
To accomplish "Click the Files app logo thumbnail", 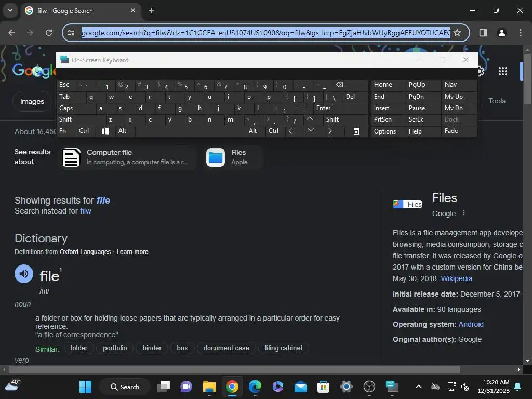I will click(407, 204).
